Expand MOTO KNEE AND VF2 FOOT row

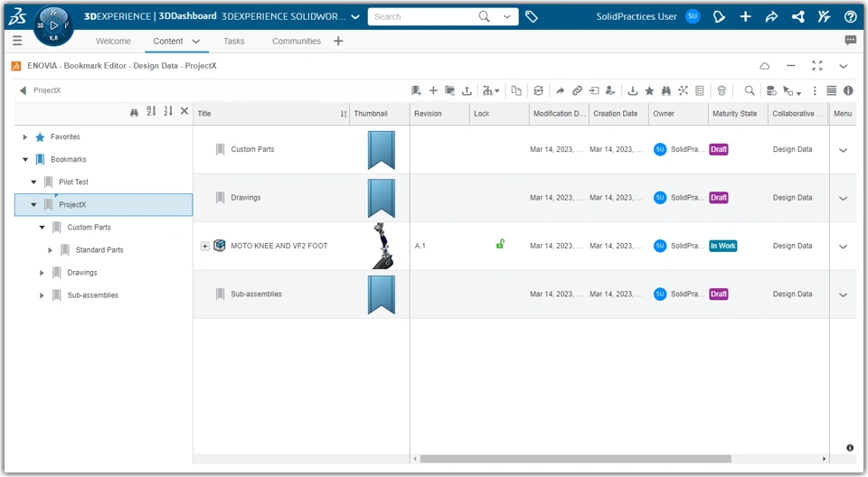(205, 247)
